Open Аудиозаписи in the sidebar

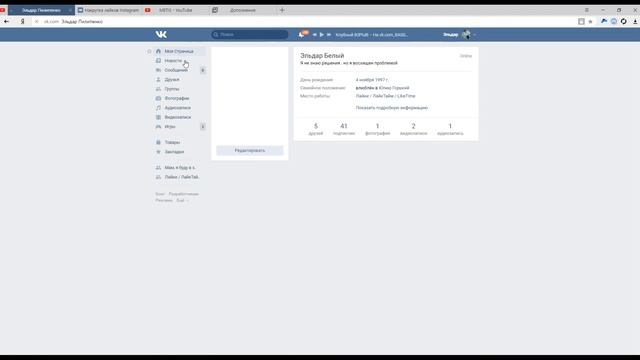(178, 108)
